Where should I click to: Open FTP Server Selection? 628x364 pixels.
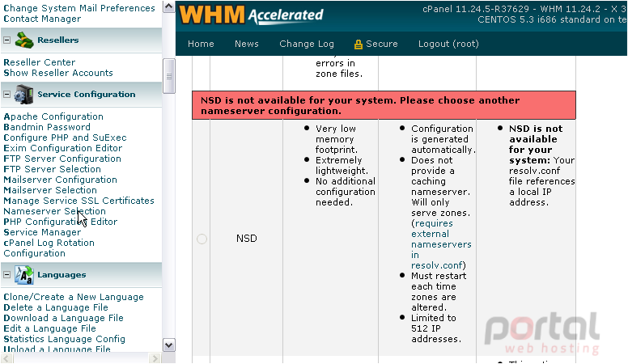[x=52, y=169]
